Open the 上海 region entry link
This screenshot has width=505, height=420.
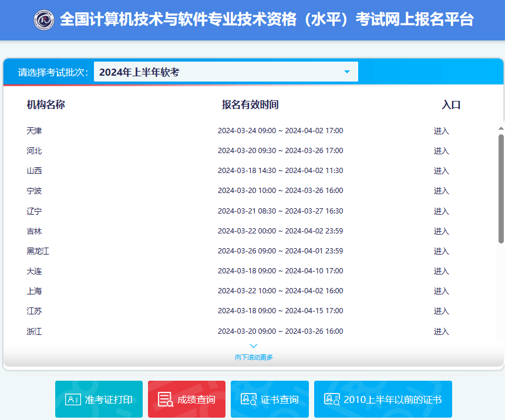coord(441,290)
